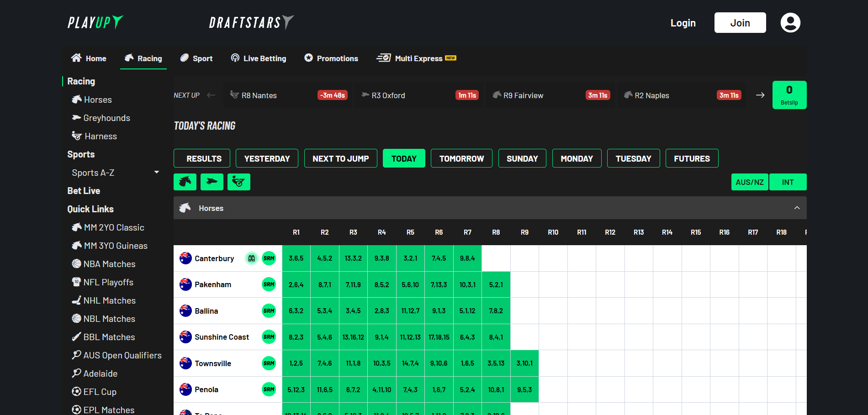Open the Racing nav tab
Viewport: 868px width, 415px height.
tap(143, 58)
